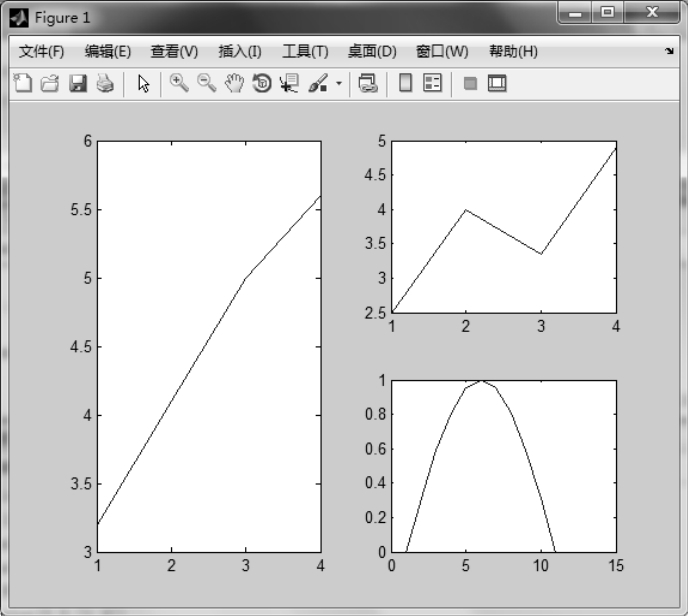Expand the Brush tool color dropdown arrow

coord(339,84)
